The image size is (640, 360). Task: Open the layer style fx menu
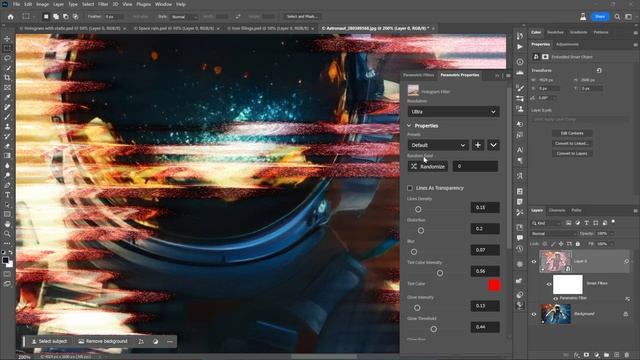(577, 355)
